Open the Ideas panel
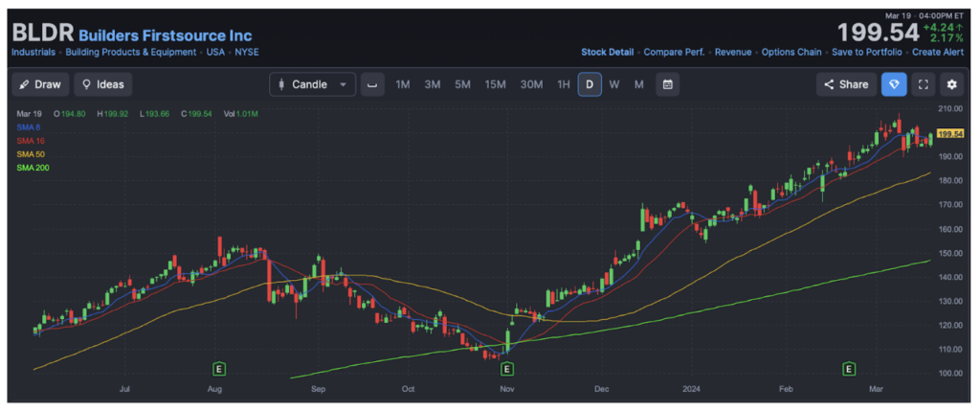This screenshot has height=412, width=980. tap(103, 84)
